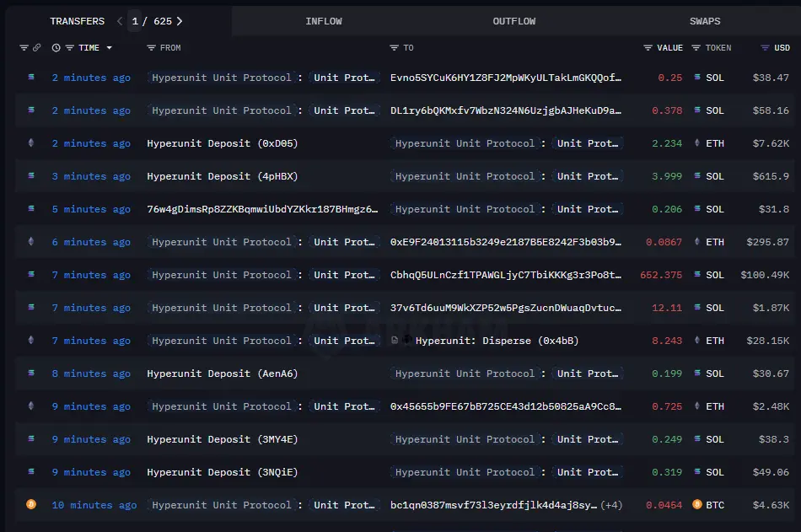
Task: Open recipient address 37v6Td6uuM9WkXZP52w5PgsZucnDWuaqDvtuc
Action: (506, 308)
